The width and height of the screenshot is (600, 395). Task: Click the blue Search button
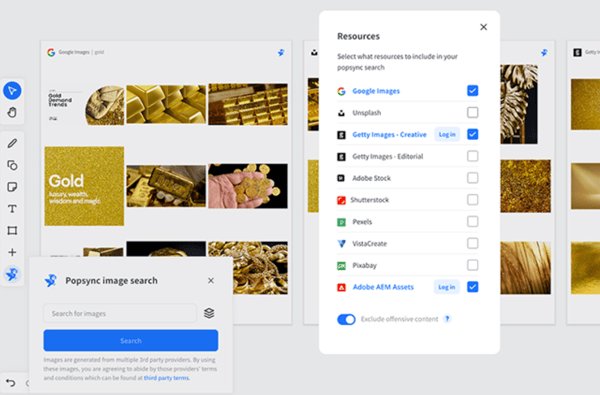click(x=131, y=340)
